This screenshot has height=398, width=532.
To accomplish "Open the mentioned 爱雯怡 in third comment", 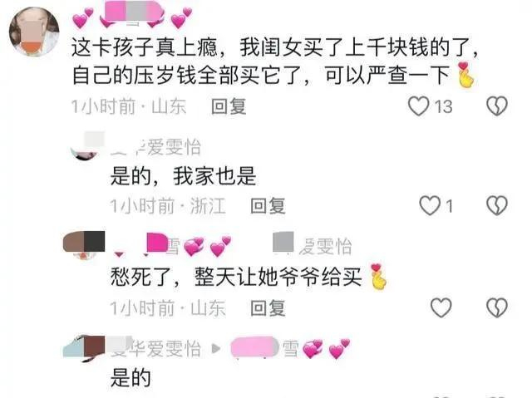I will click(313, 245).
